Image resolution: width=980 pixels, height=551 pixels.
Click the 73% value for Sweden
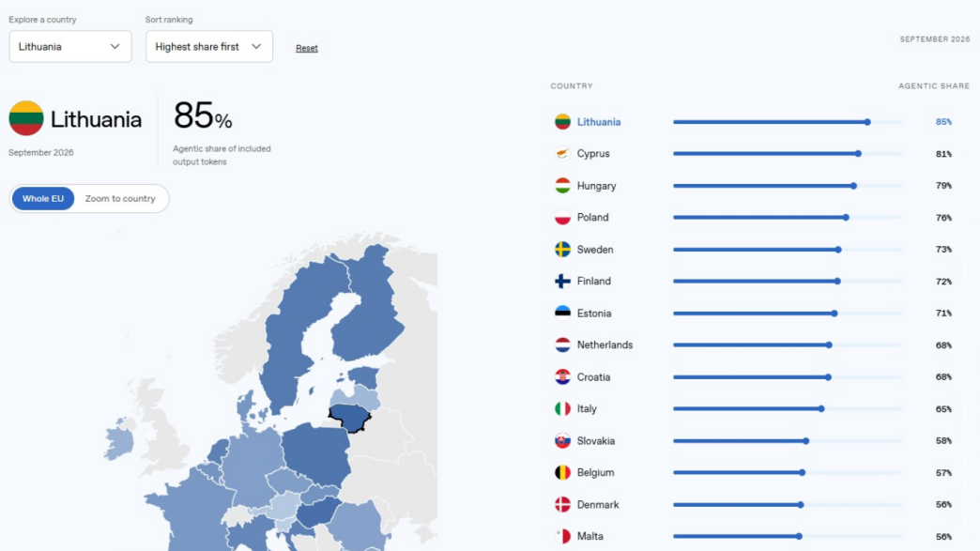[x=943, y=250]
